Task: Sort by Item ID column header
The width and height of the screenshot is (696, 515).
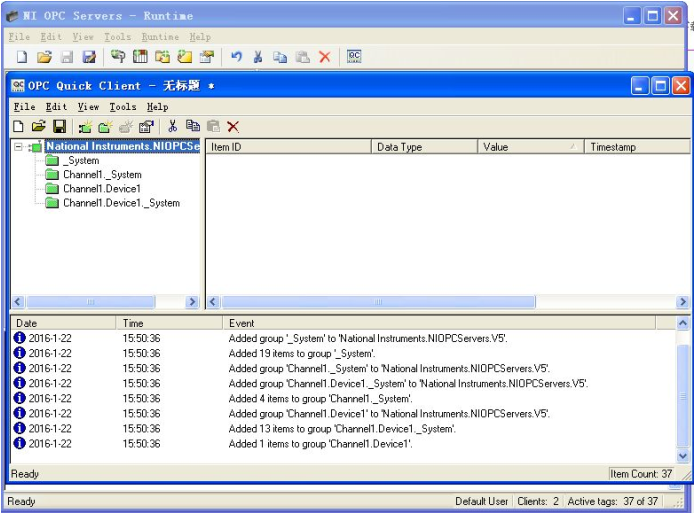Action: point(289,147)
